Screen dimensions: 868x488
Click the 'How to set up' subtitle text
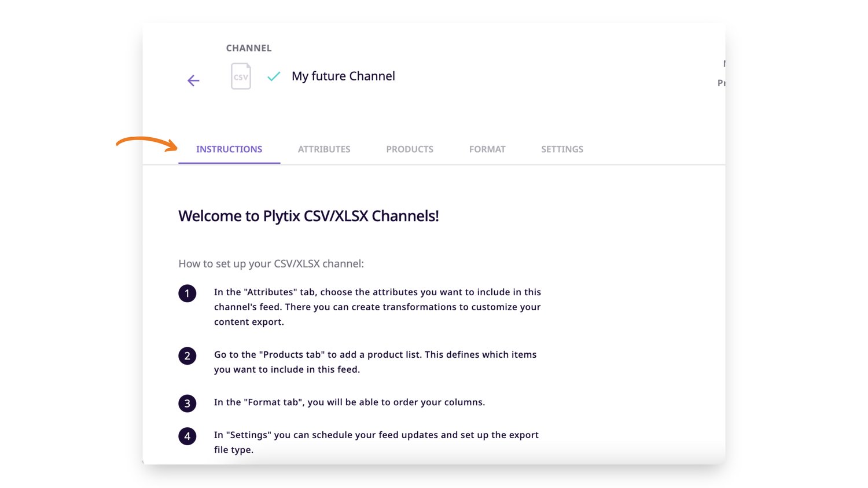(271, 263)
